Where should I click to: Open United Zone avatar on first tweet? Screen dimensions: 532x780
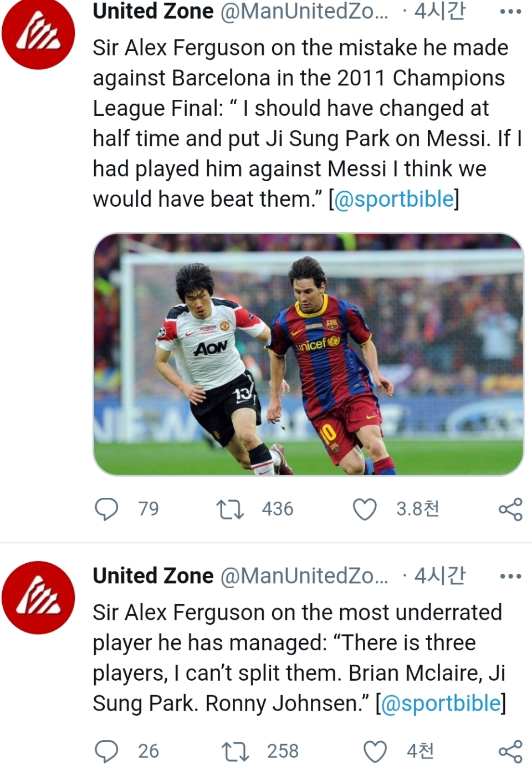[x=38, y=34]
